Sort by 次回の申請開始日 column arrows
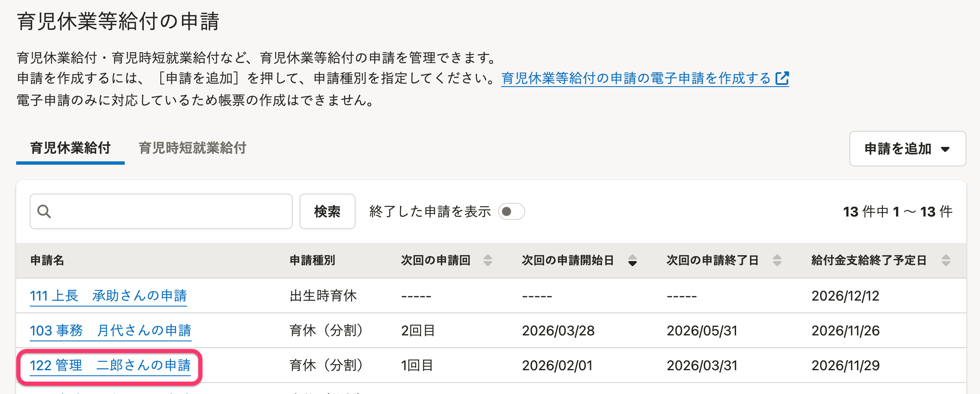980x394 pixels. pos(632,260)
